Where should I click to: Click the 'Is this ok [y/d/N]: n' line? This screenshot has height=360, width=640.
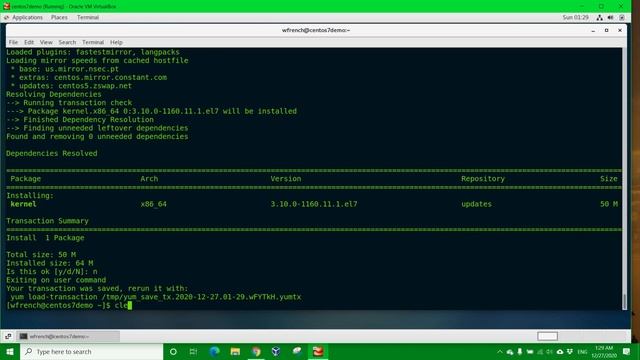coord(52,271)
